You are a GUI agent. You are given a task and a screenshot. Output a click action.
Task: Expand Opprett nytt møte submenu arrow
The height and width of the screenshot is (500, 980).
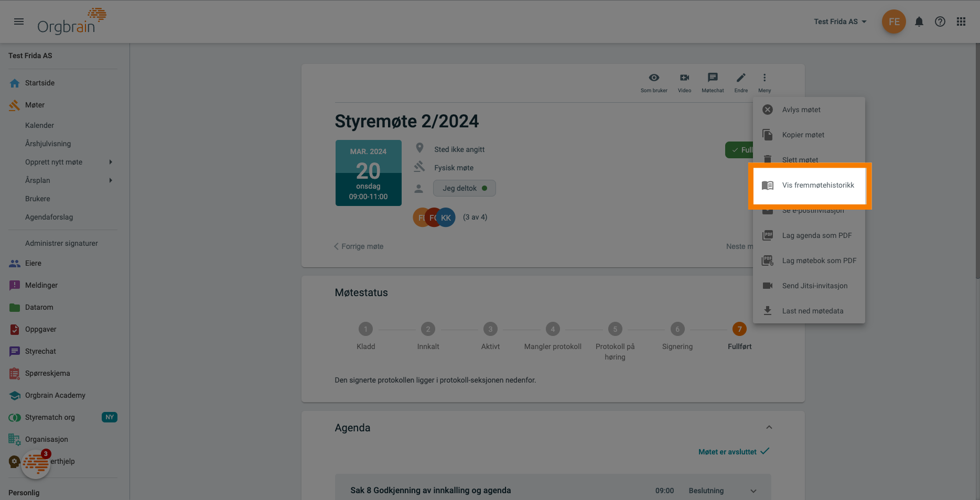111,162
